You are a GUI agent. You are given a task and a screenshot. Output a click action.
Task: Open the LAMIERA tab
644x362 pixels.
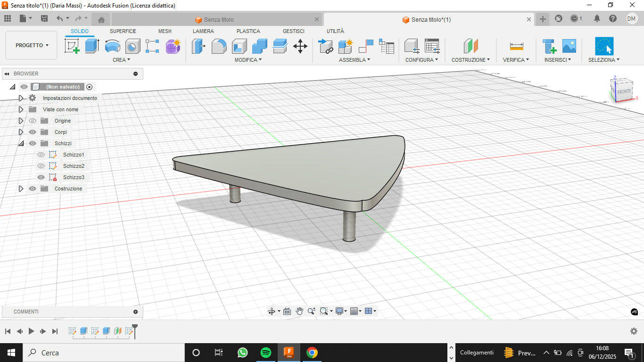point(203,31)
